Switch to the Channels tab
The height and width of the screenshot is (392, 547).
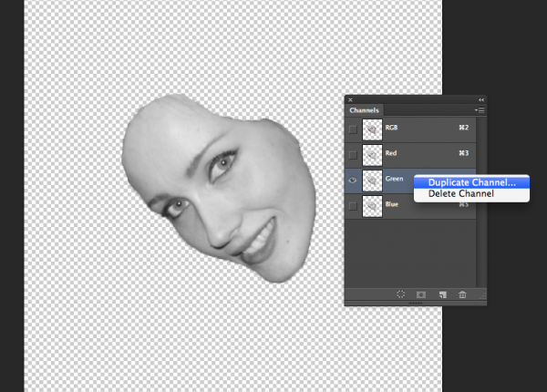pos(366,110)
